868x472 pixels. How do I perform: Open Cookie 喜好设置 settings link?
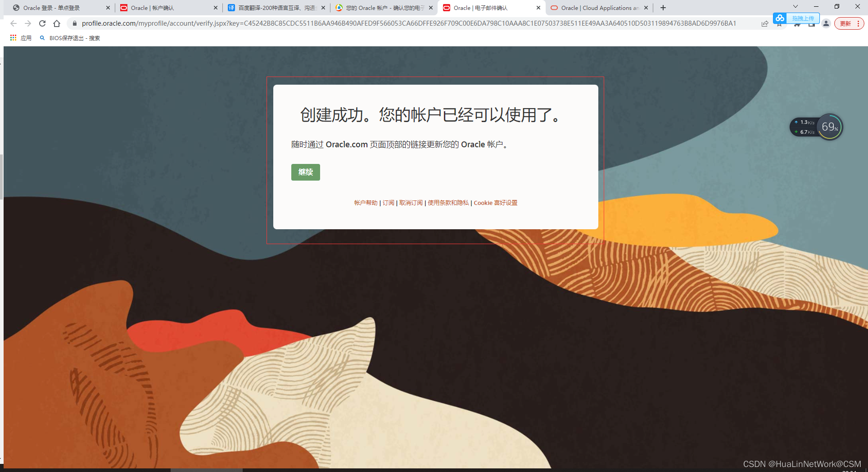[x=495, y=203]
